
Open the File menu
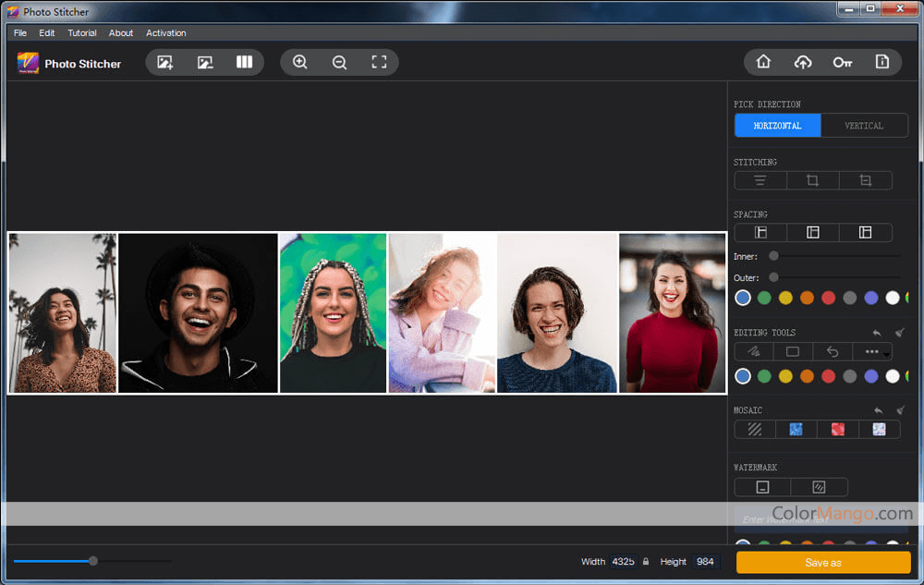(x=20, y=33)
